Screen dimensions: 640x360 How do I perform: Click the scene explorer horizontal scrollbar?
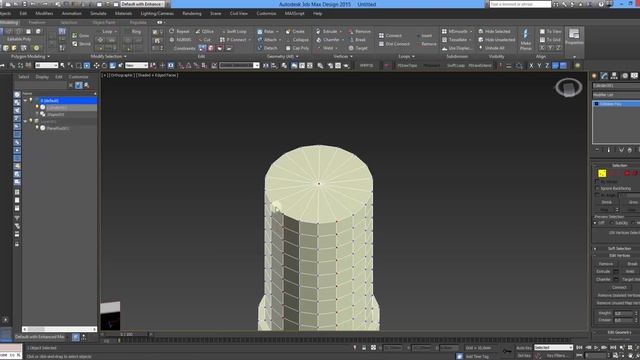[60, 329]
